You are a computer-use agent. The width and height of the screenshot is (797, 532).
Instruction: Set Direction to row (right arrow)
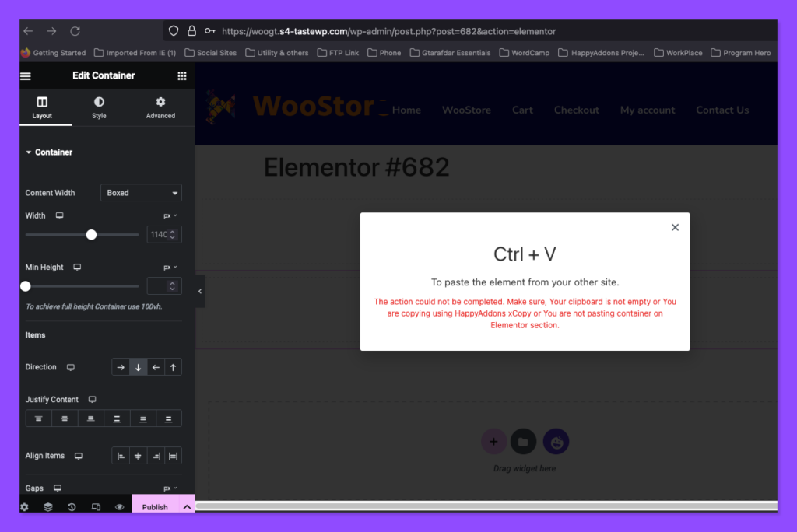[x=121, y=367]
